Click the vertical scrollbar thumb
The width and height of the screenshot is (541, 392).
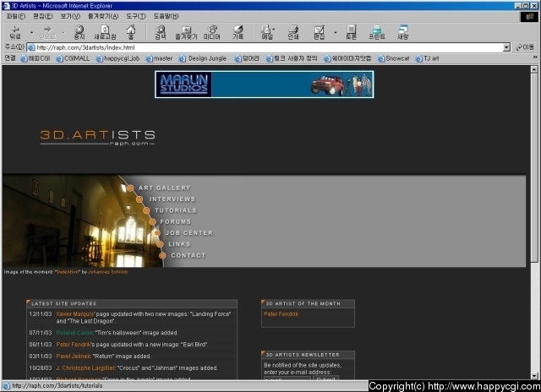click(x=534, y=167)
